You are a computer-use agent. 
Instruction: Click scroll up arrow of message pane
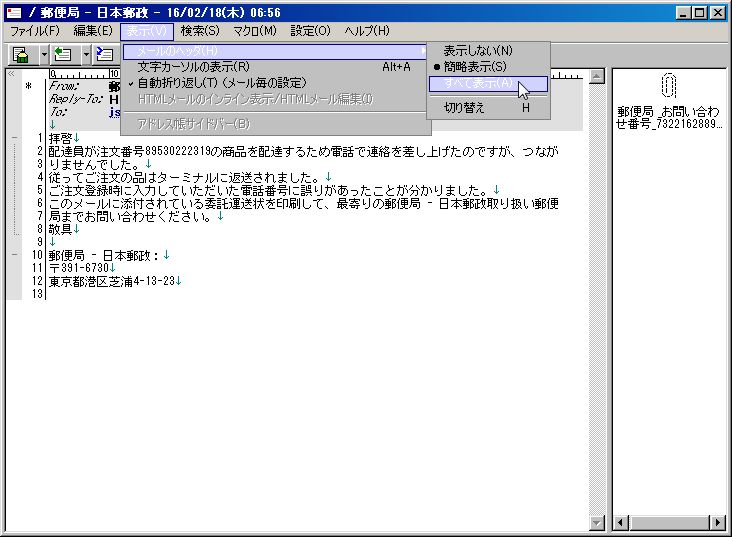597,76
